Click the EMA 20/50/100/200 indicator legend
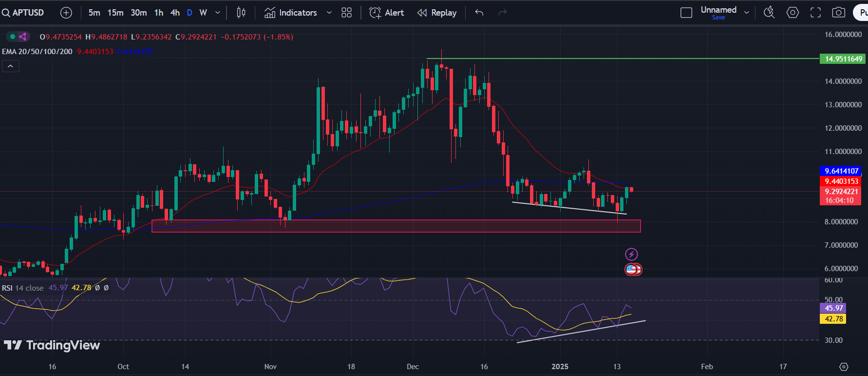 click(x=37, y=52)
